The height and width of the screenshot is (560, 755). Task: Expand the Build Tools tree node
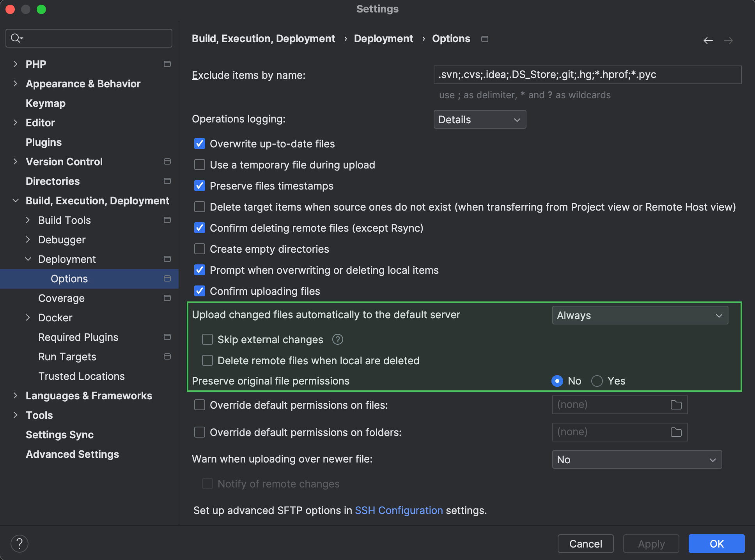28,220
